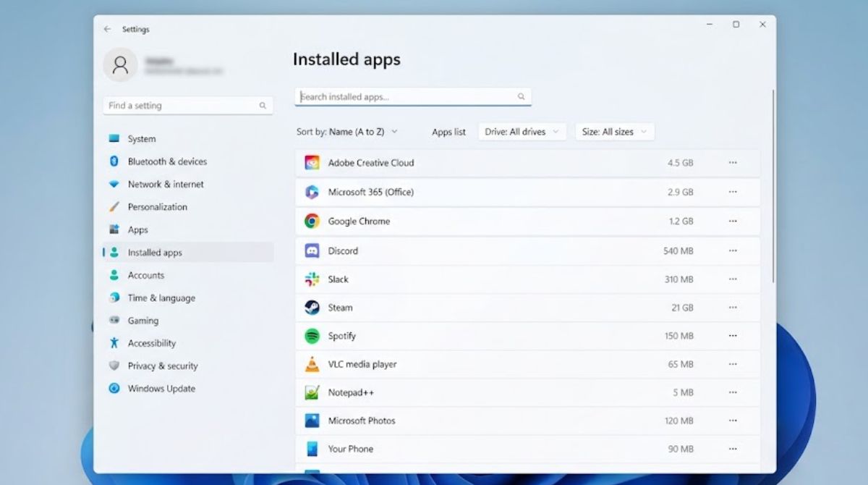Click the 21 GB size value for Steam

pos(682,308)
